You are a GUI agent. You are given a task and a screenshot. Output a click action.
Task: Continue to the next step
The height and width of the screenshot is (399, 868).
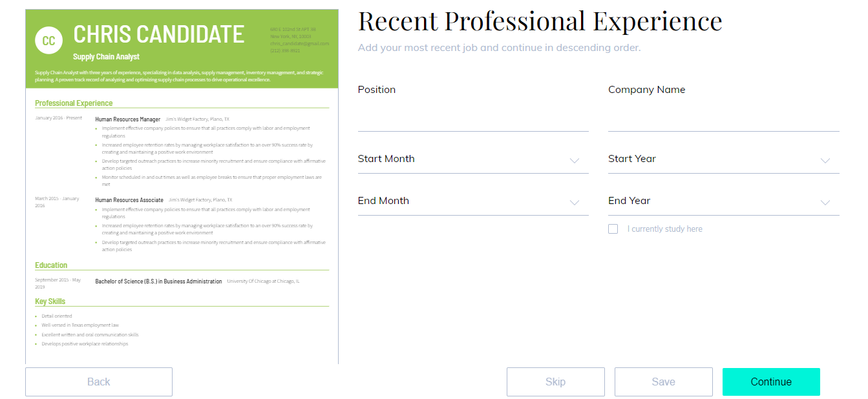771,382
